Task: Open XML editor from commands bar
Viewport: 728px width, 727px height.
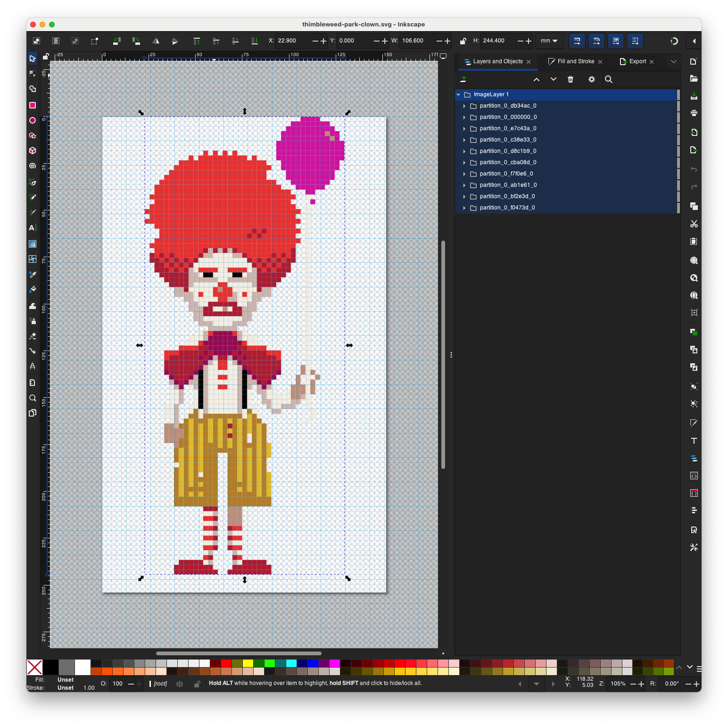Action: [694, 476]
